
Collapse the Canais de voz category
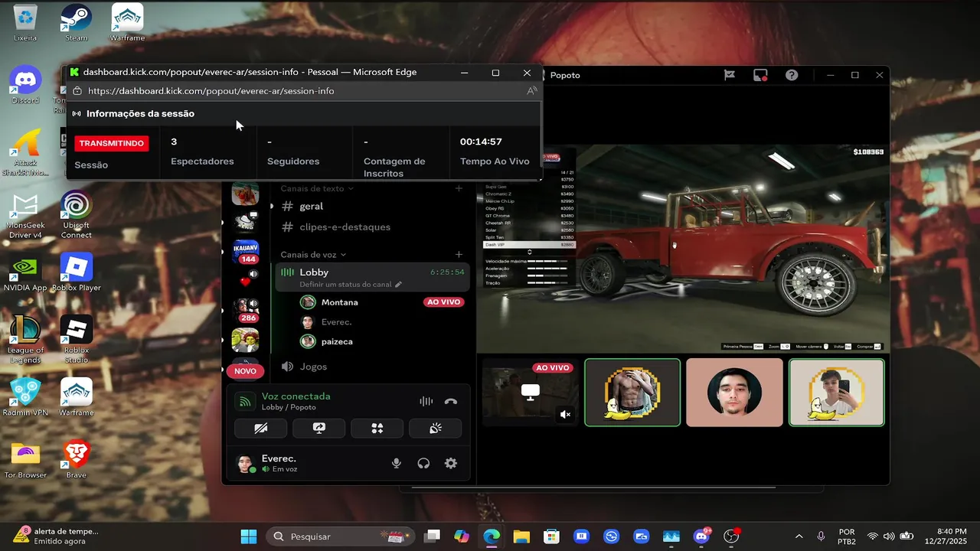click(313, 254)
